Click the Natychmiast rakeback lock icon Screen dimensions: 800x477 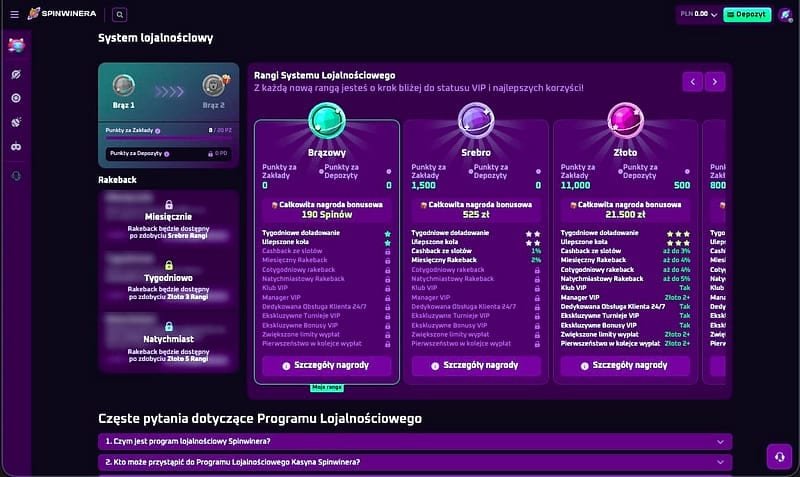(x=169, y=327)
